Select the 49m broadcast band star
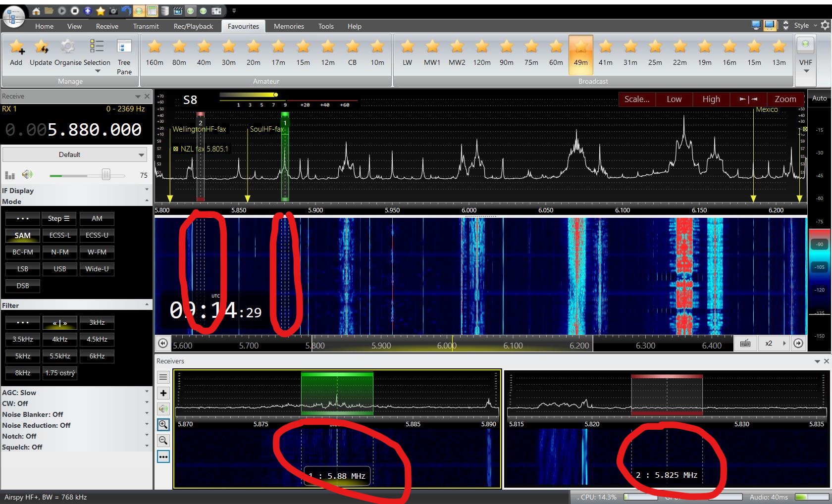This screenshot has width=832, height=504. point(580,48)
